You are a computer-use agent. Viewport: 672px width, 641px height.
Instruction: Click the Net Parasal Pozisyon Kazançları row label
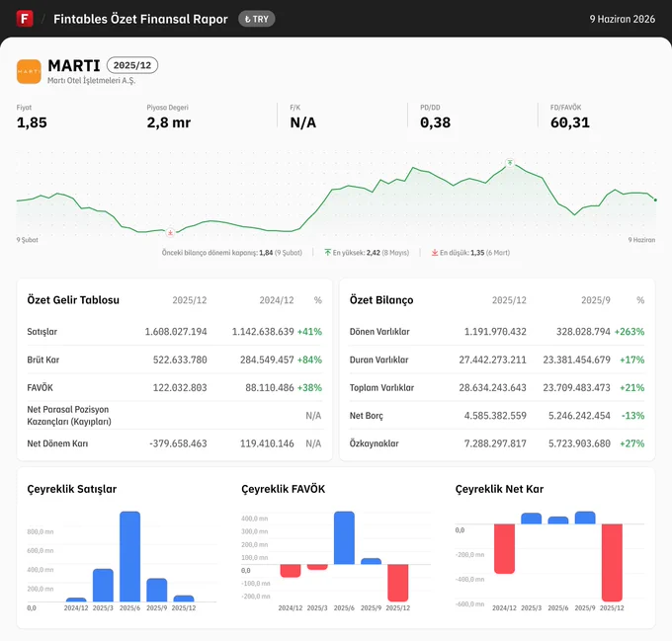click(69, 416)
